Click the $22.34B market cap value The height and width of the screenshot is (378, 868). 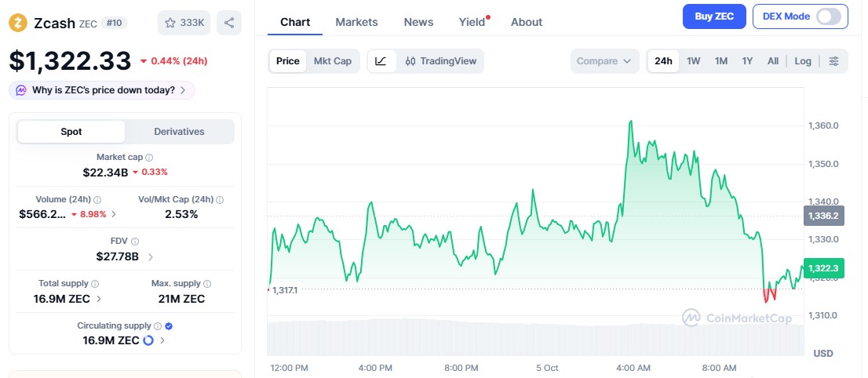click(x=105, y=172)
